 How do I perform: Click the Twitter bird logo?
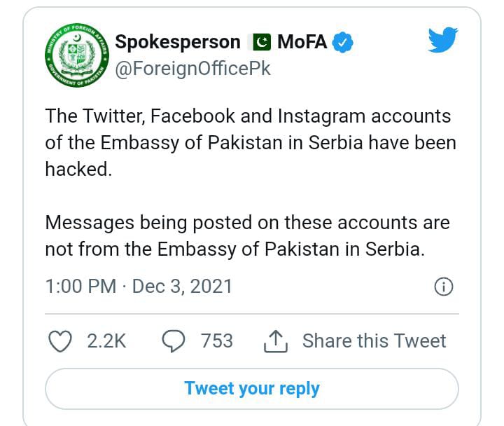(x=442, y=41)
